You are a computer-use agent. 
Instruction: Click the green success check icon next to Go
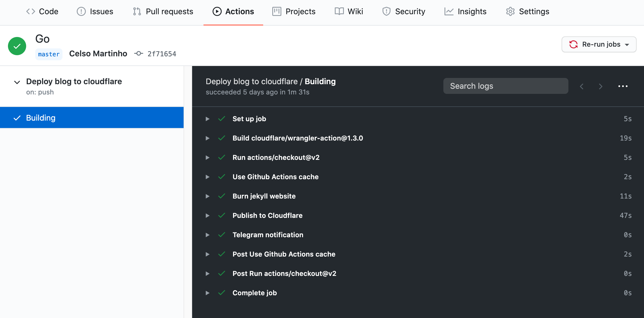[x=17, y=46]
